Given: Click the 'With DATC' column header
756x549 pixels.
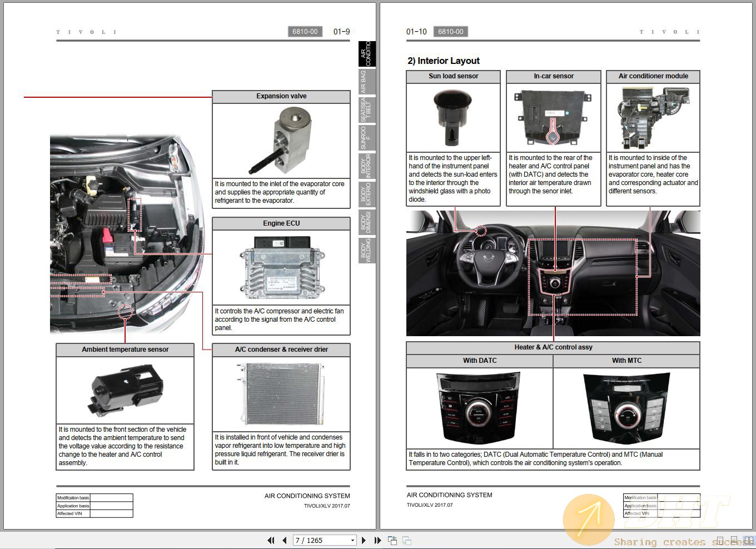Looking at the screenshot, I should click(x=480, y=361).
